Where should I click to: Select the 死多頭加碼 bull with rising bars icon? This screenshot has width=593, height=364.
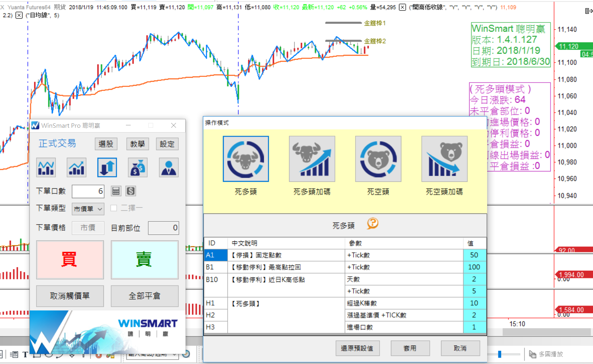[x=312, y=159]
